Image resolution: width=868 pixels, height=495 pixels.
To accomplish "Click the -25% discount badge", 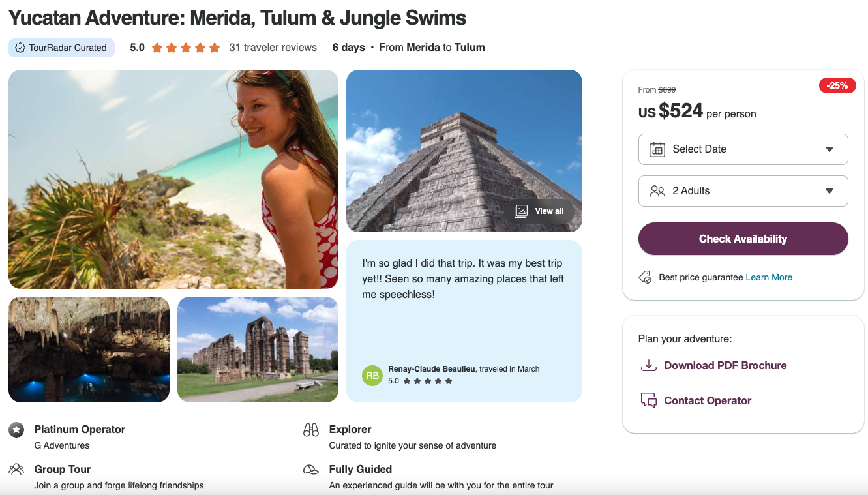I will tap(837, 85).
